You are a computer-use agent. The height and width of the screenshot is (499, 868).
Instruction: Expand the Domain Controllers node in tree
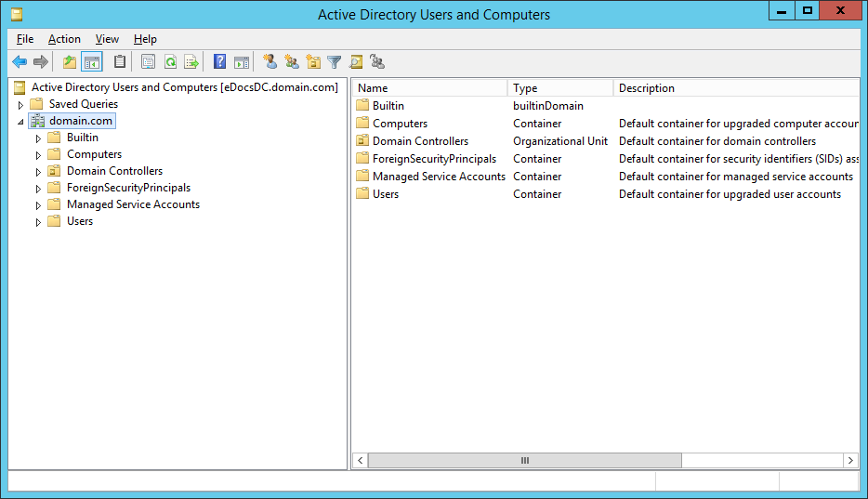click(39, 172)
